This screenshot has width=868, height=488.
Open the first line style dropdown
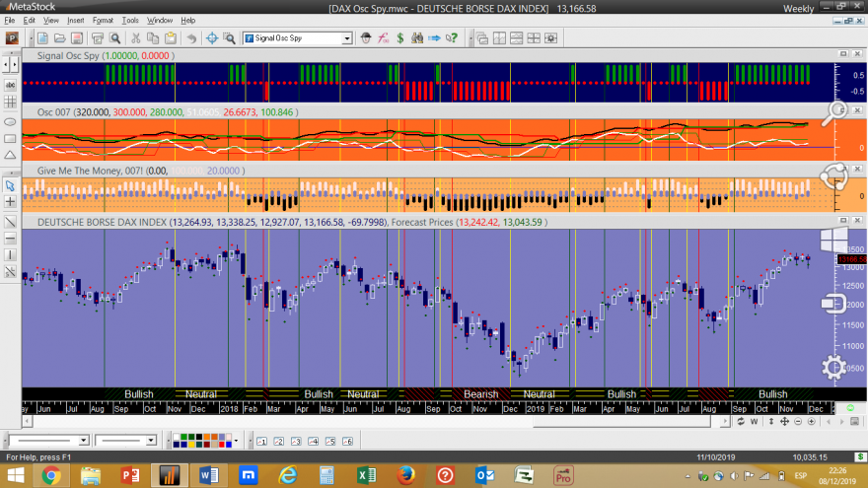(83, 441)
